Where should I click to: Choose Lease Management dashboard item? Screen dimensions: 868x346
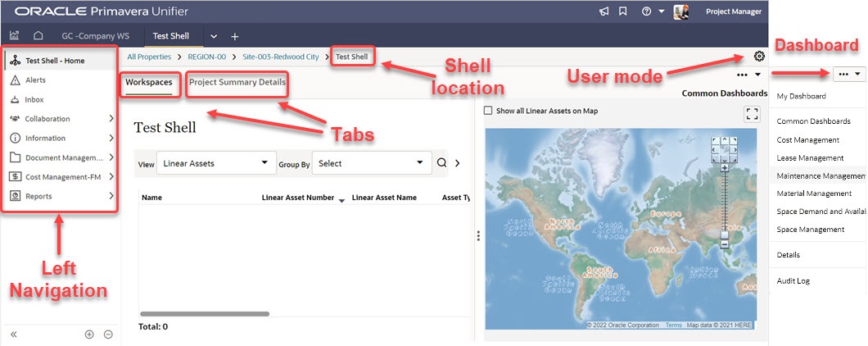point(811,158)
